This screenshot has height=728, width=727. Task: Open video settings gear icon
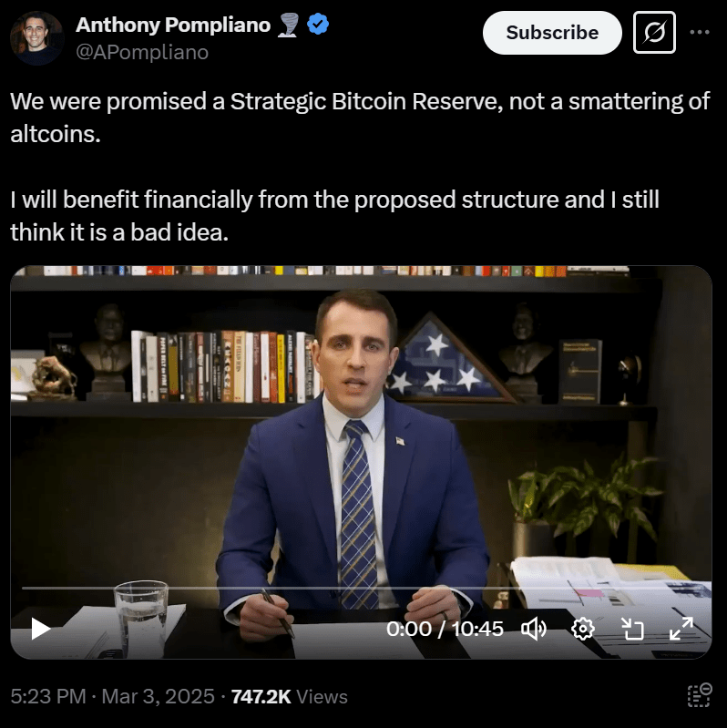coord(583,629)
